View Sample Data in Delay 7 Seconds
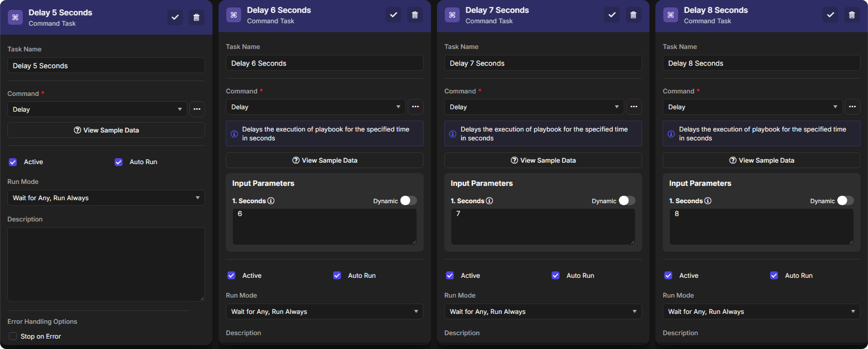Screen dimensions: 868x349 point(543,160)
